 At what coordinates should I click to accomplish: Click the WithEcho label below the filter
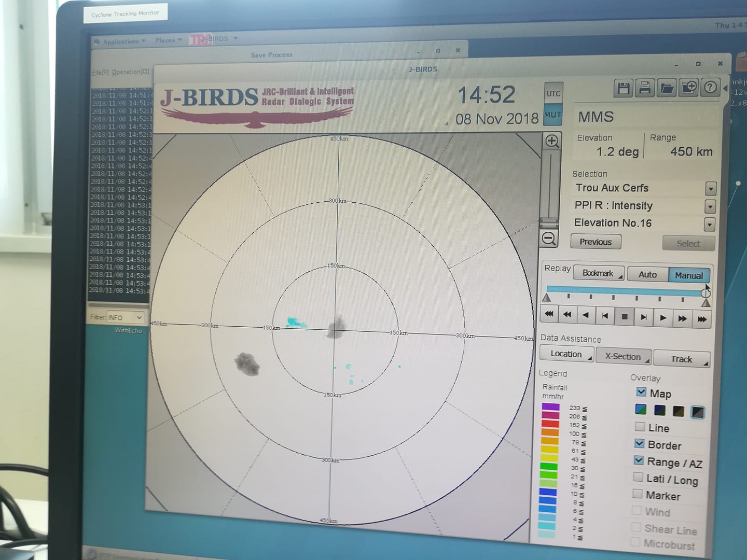[x=128, y=330]
